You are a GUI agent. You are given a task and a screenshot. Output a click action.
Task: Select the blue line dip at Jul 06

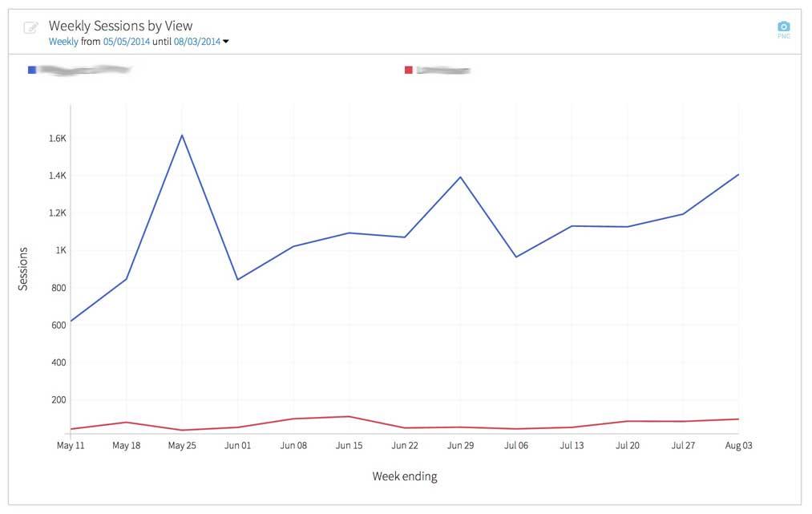516,257
